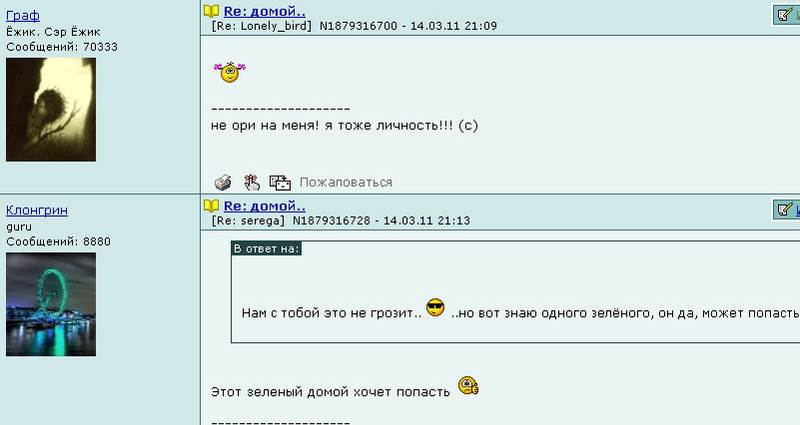
Task: Click the pointing hand icon under Граф's post
Action: [252, 182]
